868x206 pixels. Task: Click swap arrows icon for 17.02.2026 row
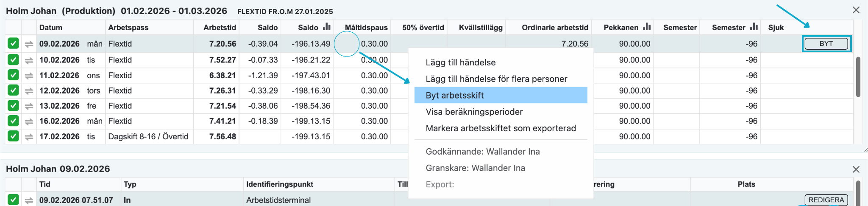tap(29, 137)
